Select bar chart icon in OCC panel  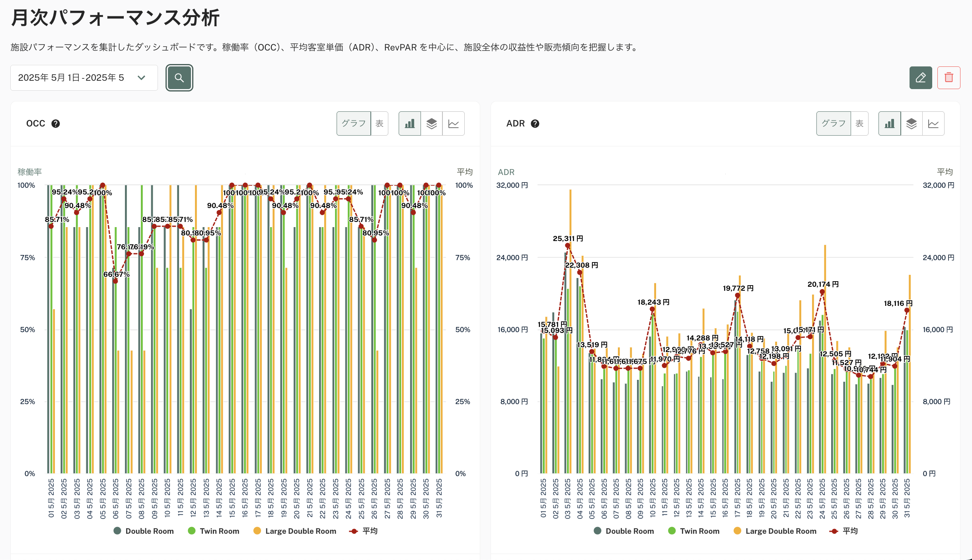point(409,124)
